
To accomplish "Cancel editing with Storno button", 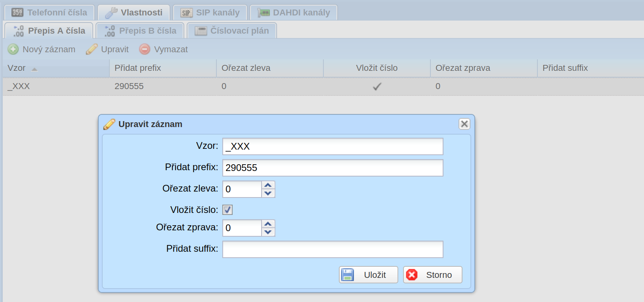I will 433,275.
